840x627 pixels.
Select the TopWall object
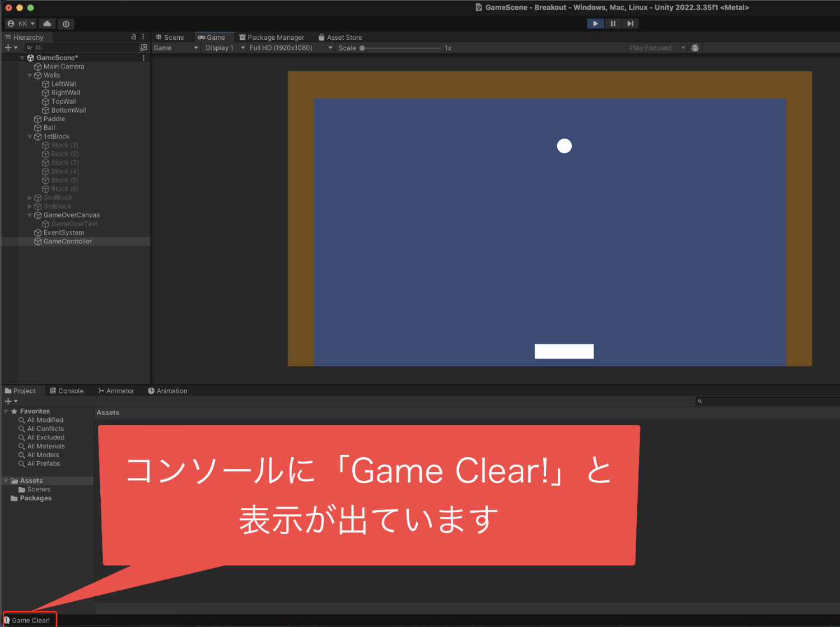[59, 101]
